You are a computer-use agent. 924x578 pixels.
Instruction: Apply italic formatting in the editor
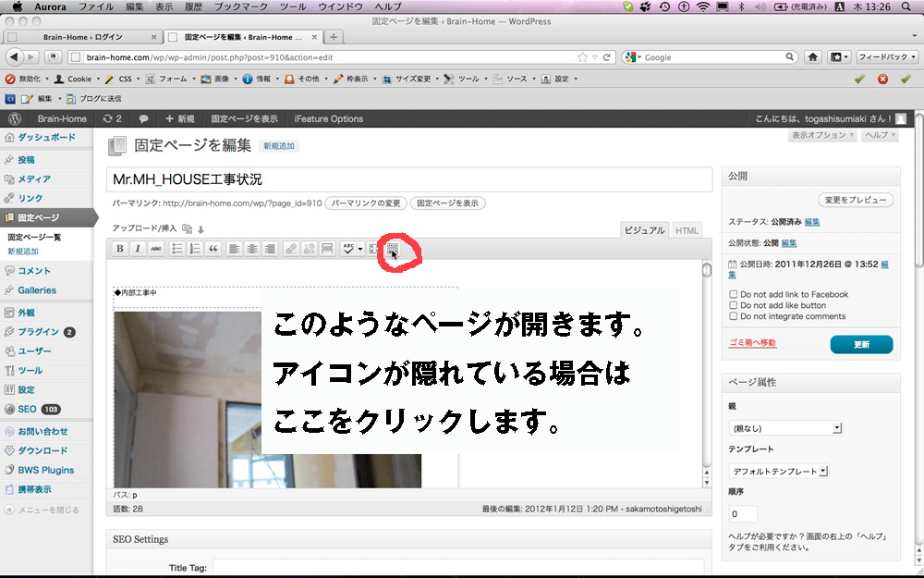point(138,249)
